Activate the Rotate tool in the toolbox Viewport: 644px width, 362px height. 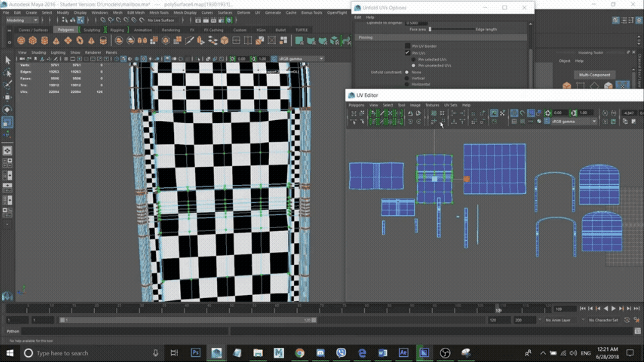pyautogui.click(x=7, y=110)
